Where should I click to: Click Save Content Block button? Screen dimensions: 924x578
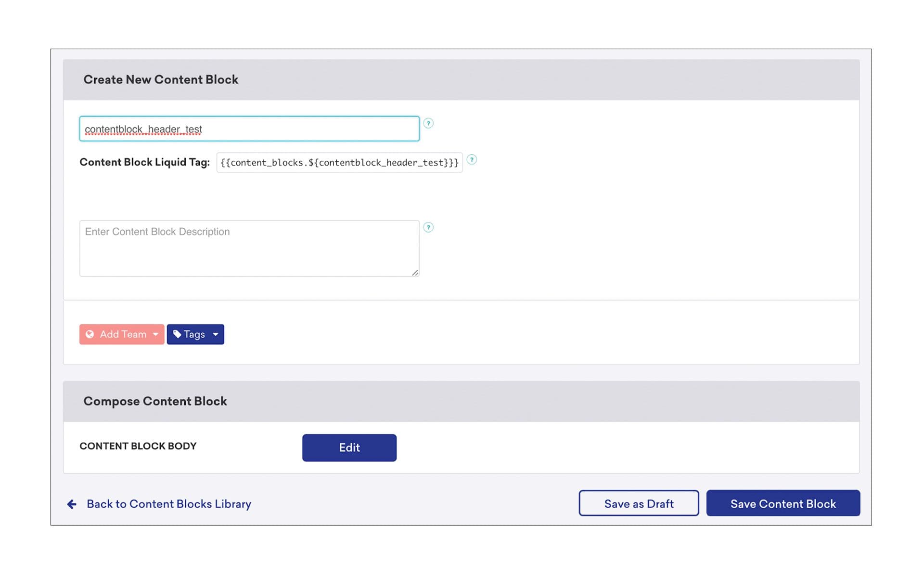(783, 503)
